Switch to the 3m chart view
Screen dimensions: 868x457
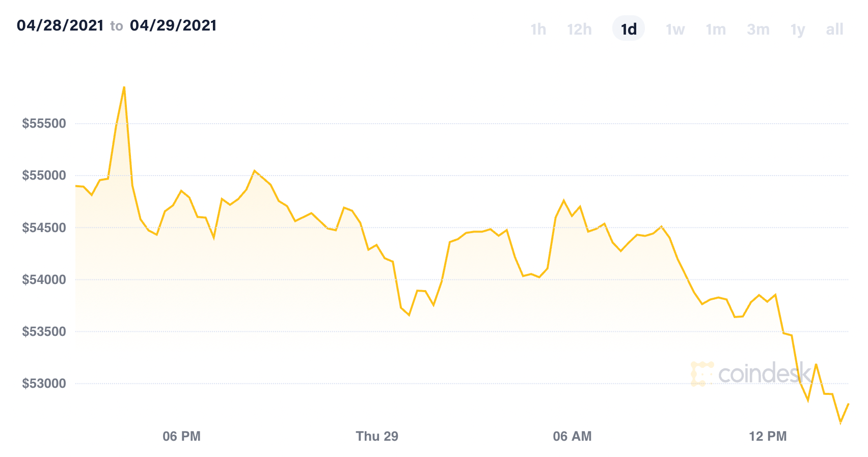(757, 29)
